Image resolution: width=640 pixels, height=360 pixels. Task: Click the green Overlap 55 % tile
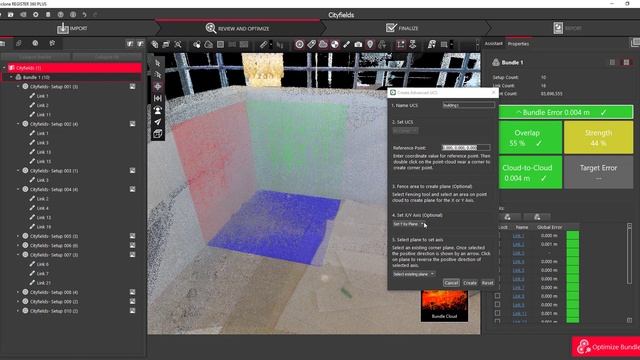tap(530, 138)
